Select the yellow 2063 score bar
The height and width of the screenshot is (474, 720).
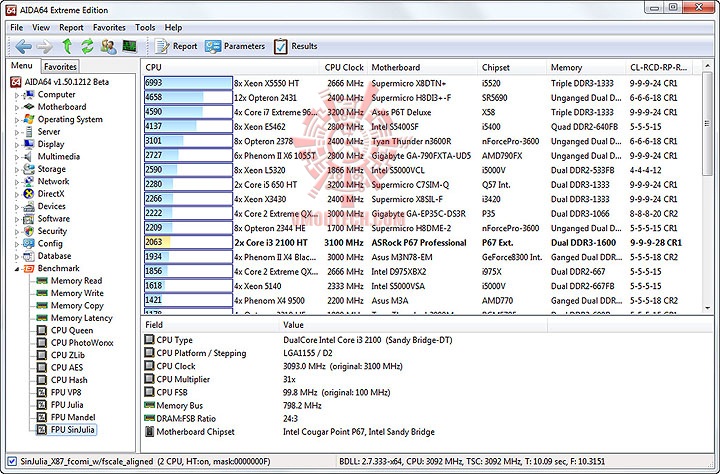click(x=188, y=243)
